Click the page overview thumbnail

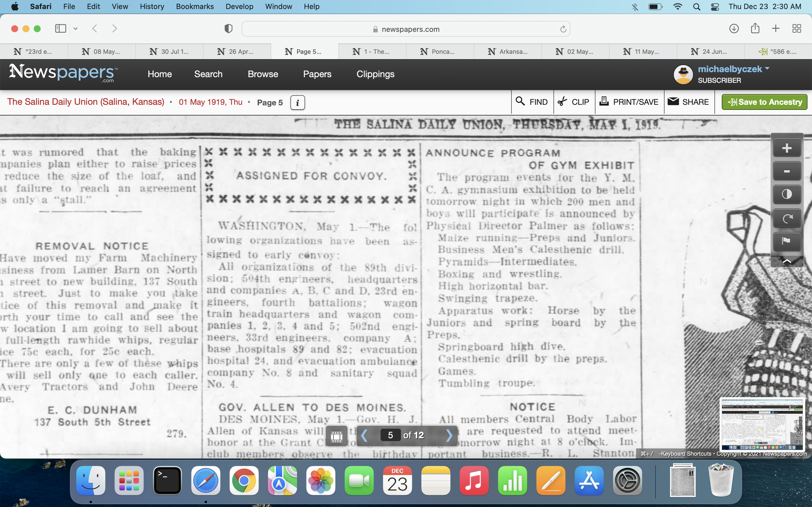click(762, 424)
